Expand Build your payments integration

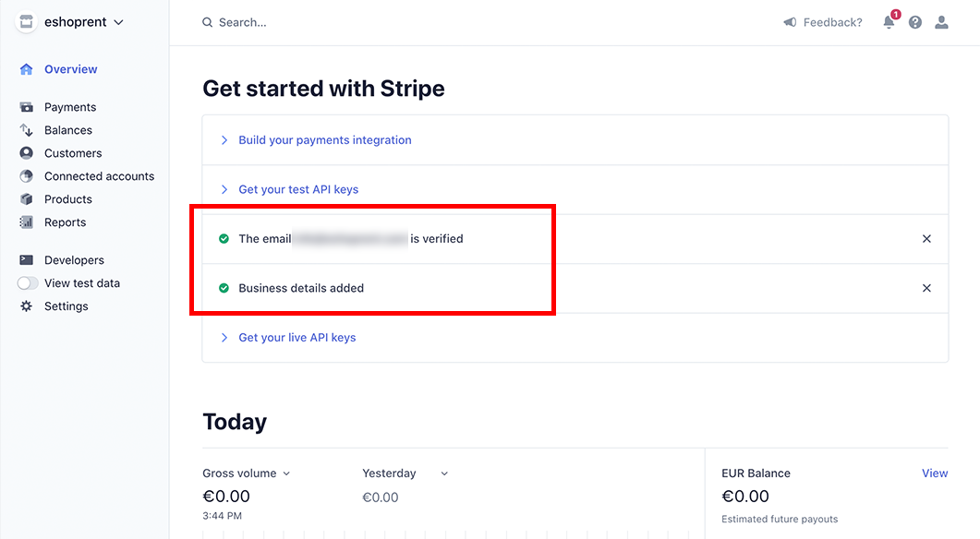(x=325, y=140)
